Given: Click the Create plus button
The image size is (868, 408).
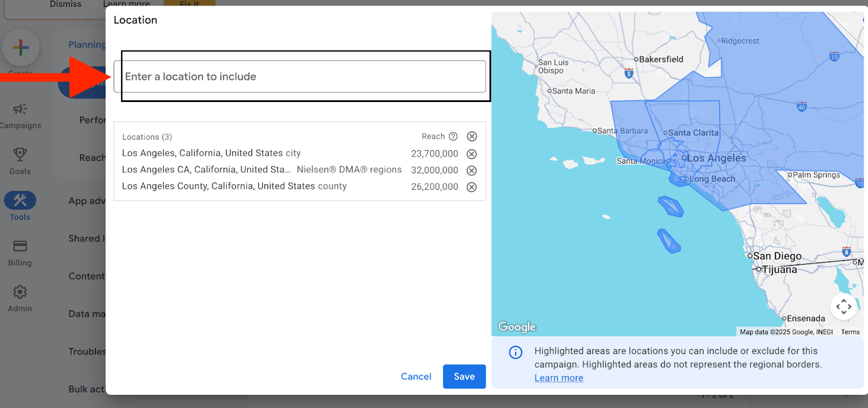Looking at the screenshot, I should (20, 48).
